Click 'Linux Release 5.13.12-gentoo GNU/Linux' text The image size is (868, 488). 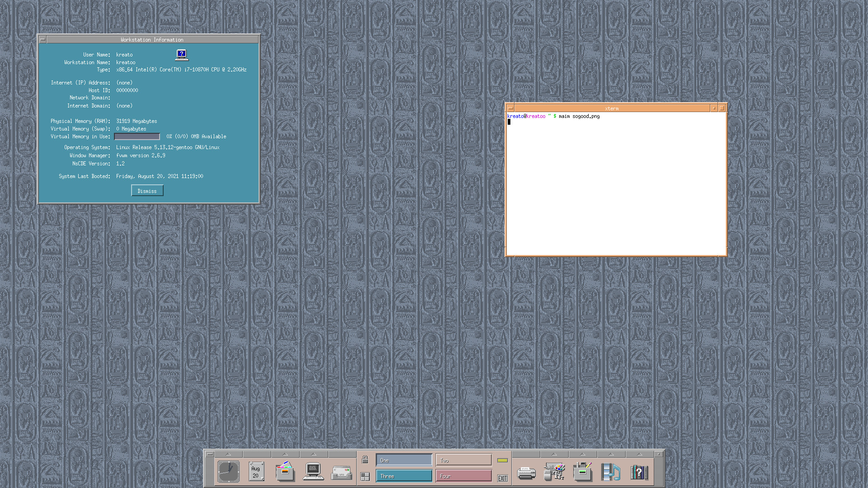coord(168,147)
